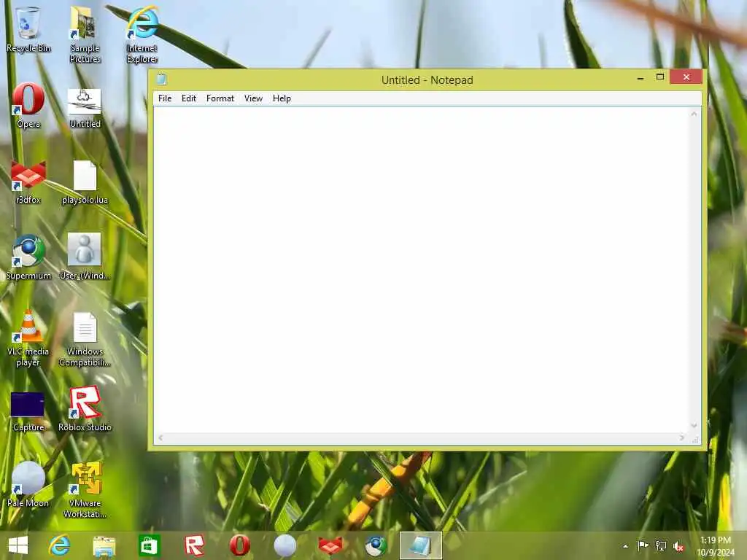Open Notepad's View menu
Screen dimensions: 747x560
pos(253,98)
